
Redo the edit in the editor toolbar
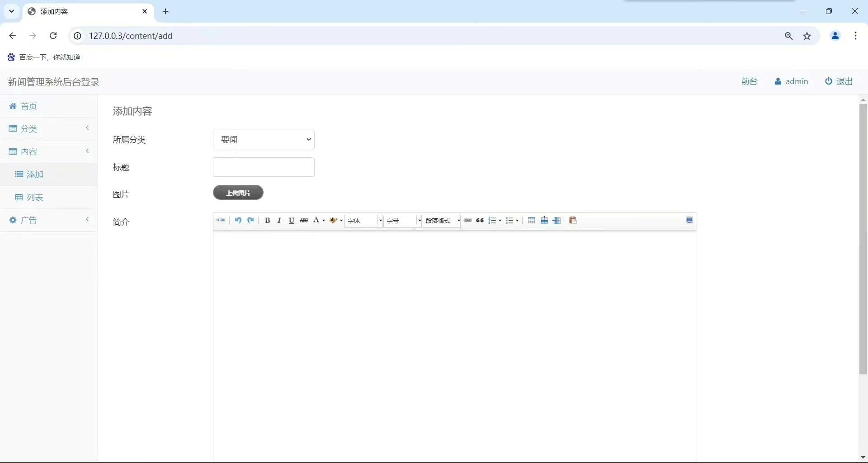tap(251, 221)
